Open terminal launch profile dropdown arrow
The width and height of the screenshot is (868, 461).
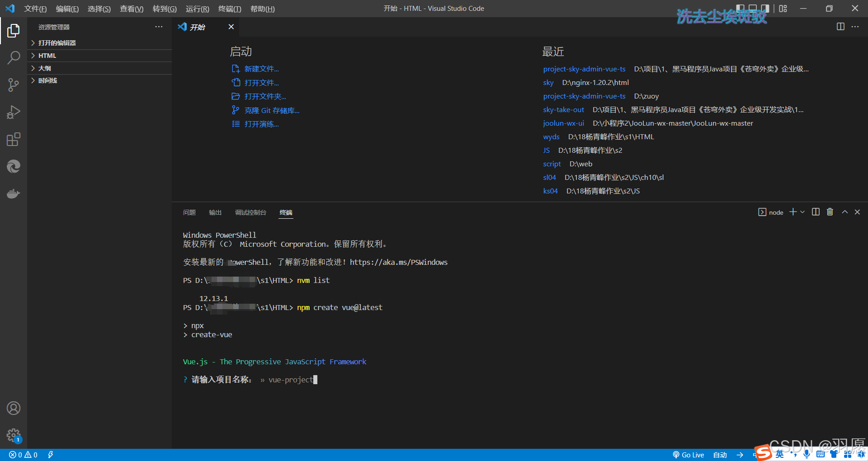(802, 212)
